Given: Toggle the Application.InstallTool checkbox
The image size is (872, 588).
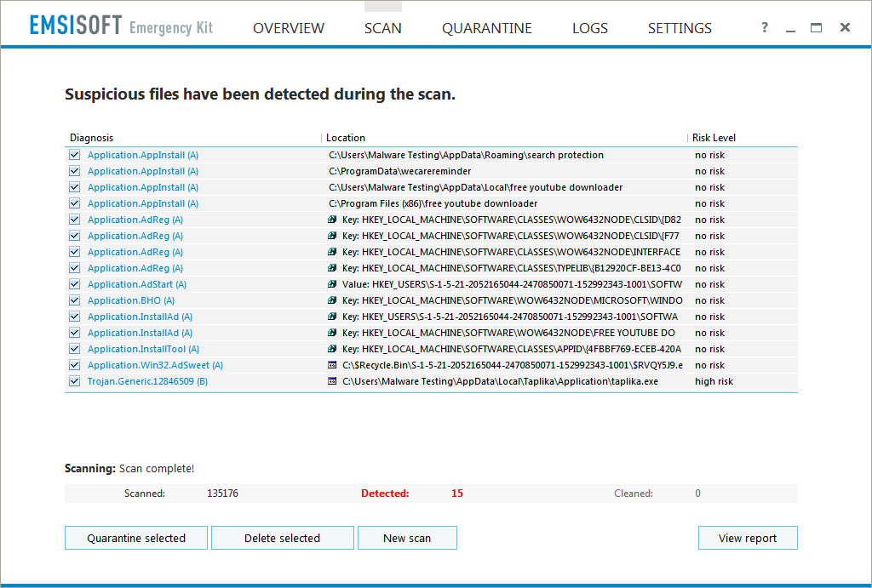Looking at the screenshot, I should 75,349.
